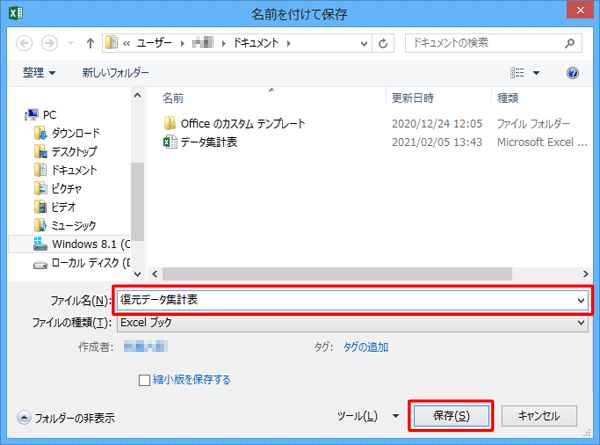Screen dimensions: 600x445
Task: Click the タグの追加 link
Action: point(366,347)
